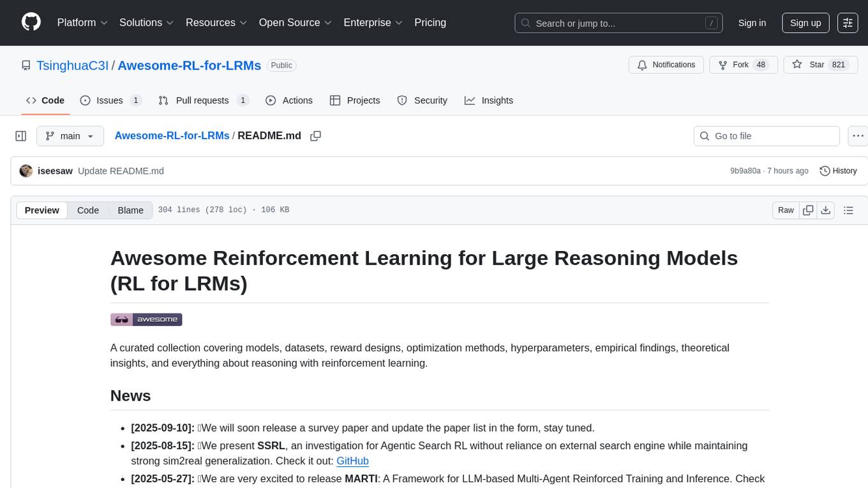Expand the Solutions menu

pos(147,22)
